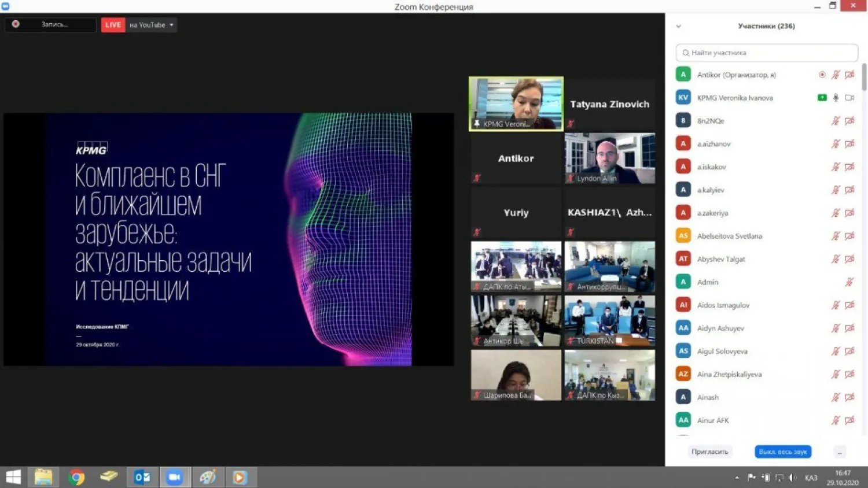Click the AS avatar of Abelseitova Svetlana

point(683,236)
